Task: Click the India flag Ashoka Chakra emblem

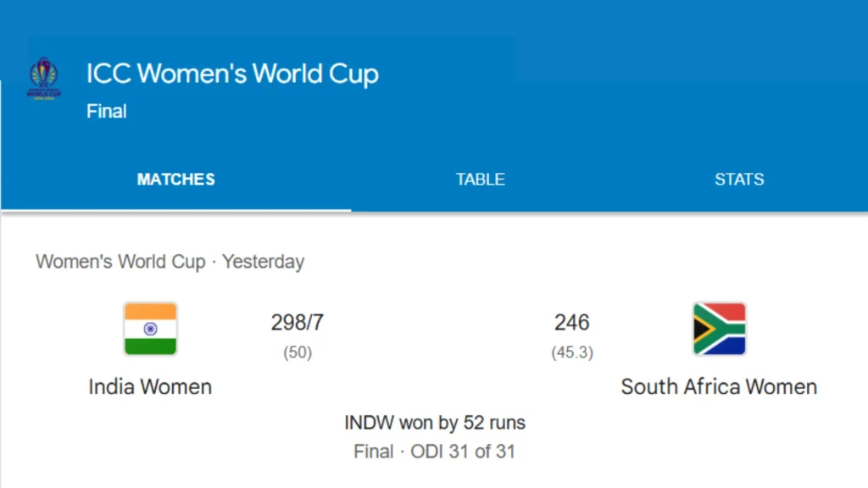Action: 150,330
